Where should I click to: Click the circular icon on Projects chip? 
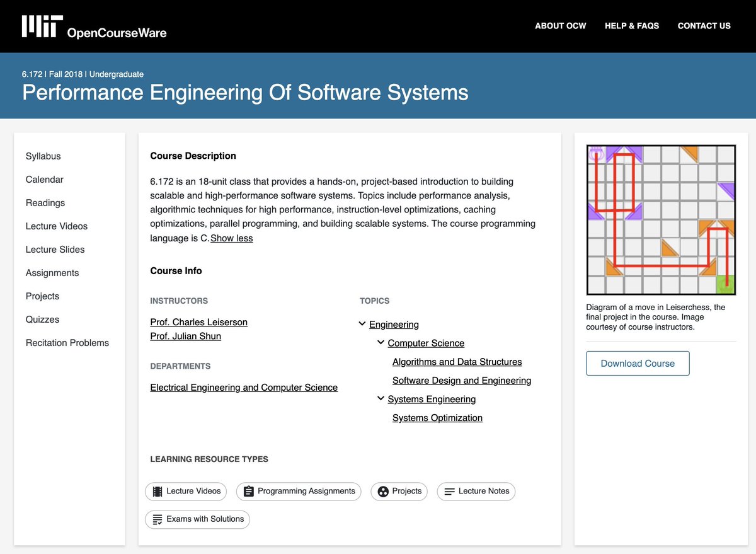click(x=383, y=492)
